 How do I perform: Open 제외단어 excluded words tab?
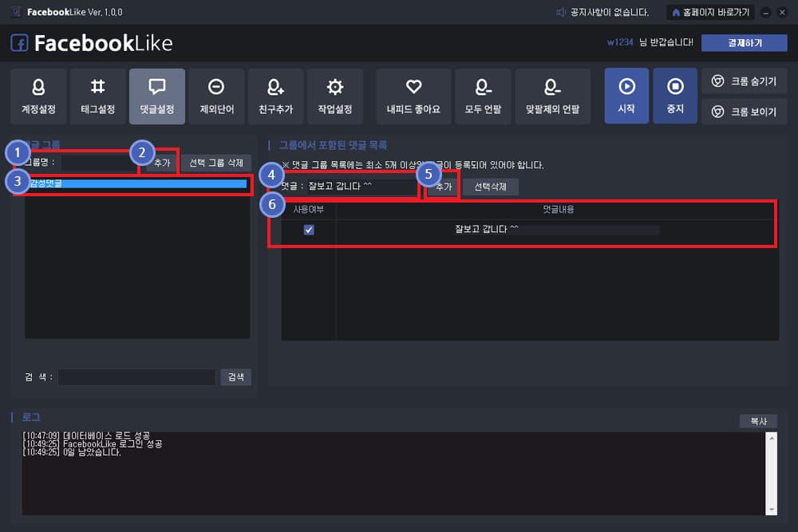[216, 97]
